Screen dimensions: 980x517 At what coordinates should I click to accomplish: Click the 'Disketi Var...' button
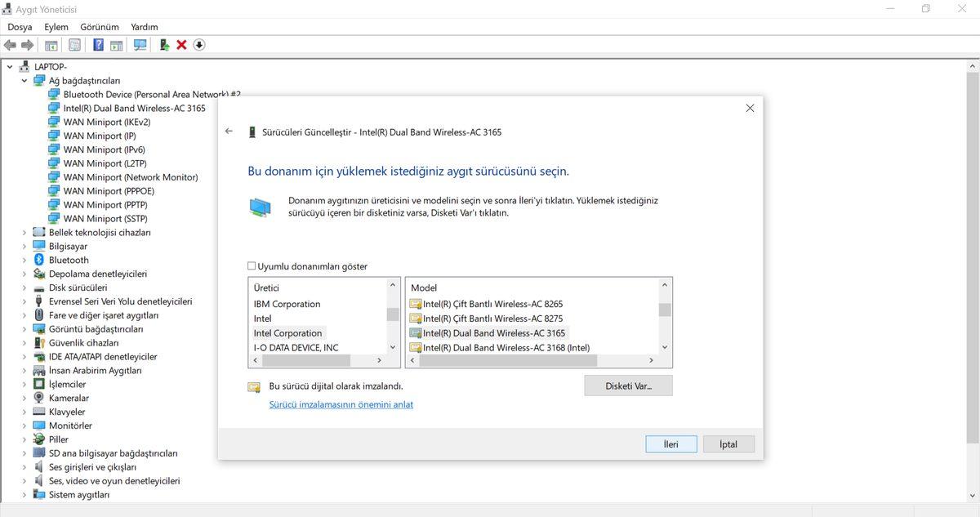[628, 386]
